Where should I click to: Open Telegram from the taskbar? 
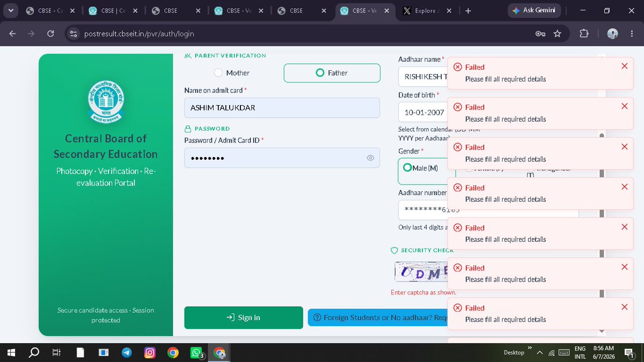[126, 352]
